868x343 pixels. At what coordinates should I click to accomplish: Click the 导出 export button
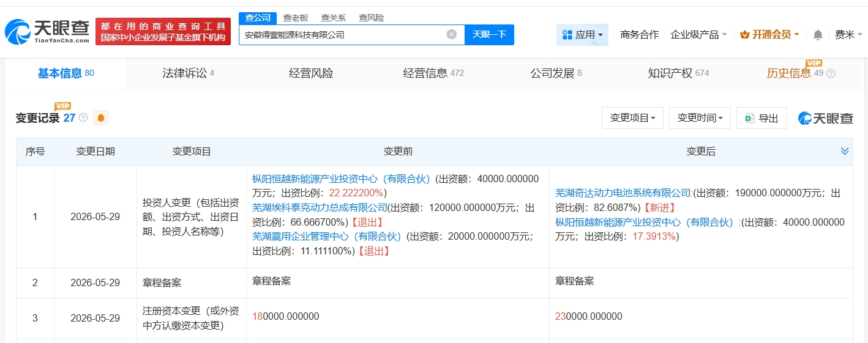click(762, 118)
